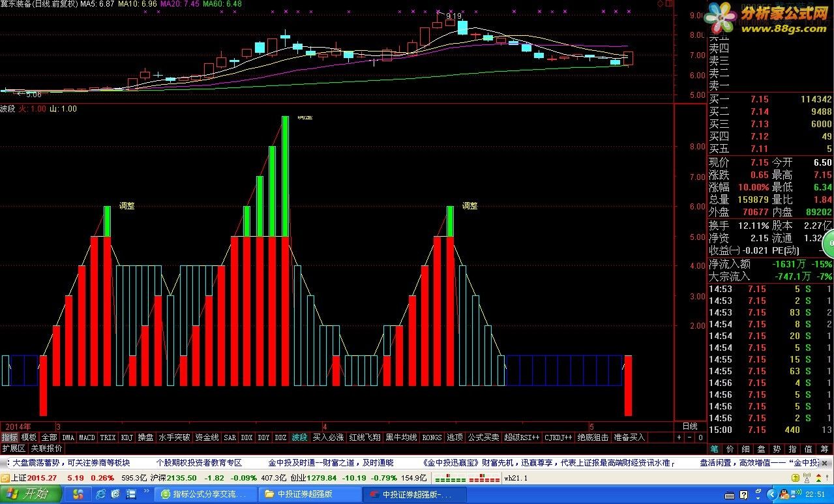Viewport: 834px width, 504px height.
Task: Select the highlighted 波段 indicator tab
Action: [299, 437]
